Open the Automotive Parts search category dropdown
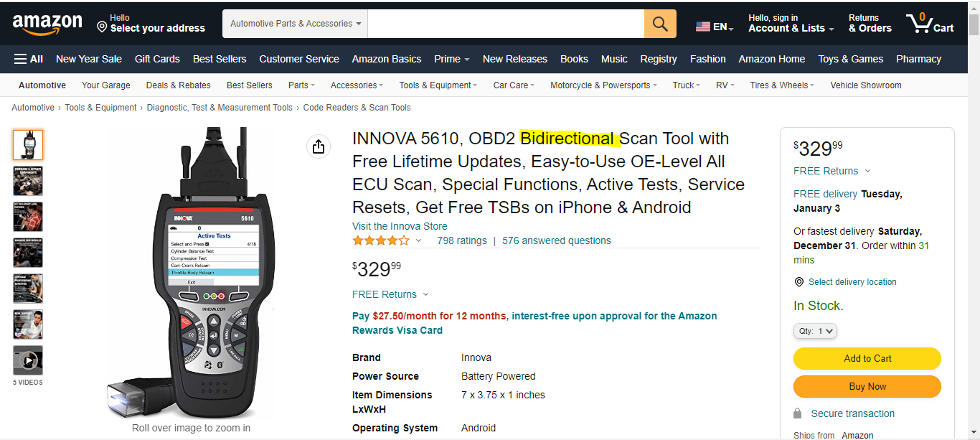 coord(296,24)
